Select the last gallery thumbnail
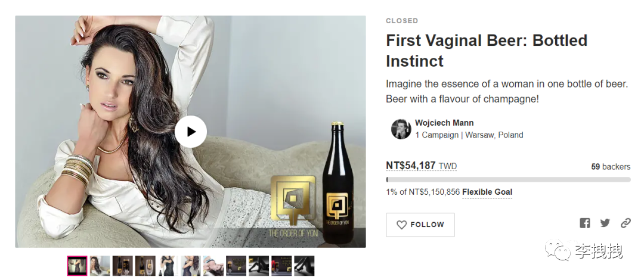The width and height of the screenshot is (644, 280). [x=304, y=266]
